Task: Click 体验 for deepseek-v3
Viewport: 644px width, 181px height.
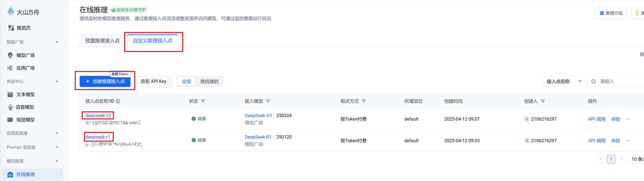Action: tap(616, 119)
